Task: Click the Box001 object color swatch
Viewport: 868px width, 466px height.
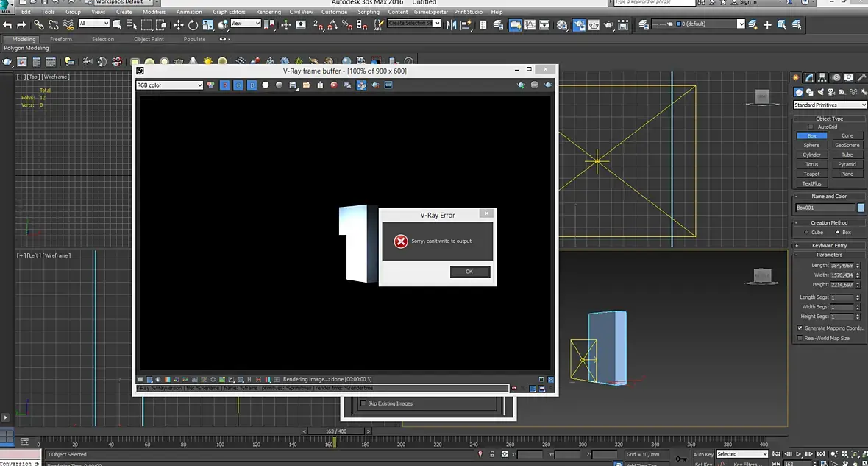Action: pyautogui.click(x=861, y=208)
